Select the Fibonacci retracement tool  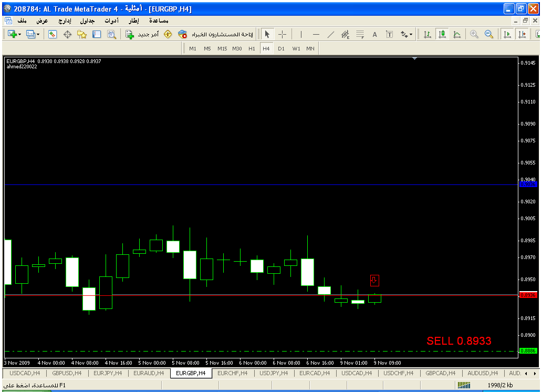[360, 34]
